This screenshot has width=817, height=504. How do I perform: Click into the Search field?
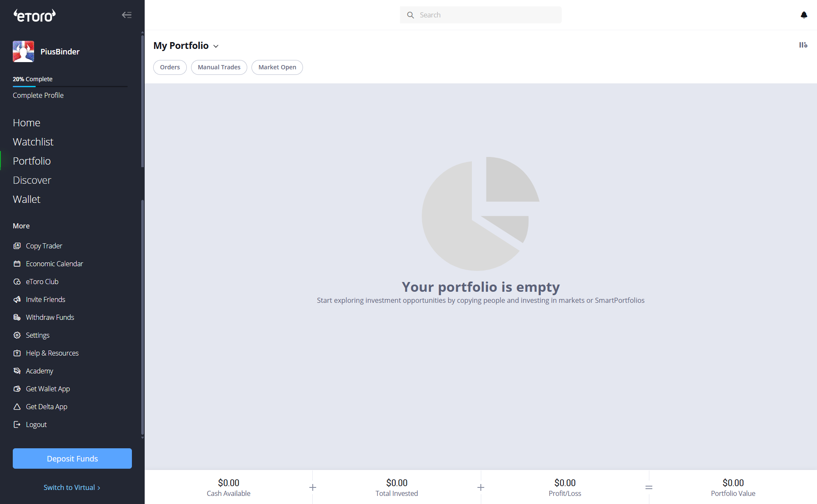[485, 15]
